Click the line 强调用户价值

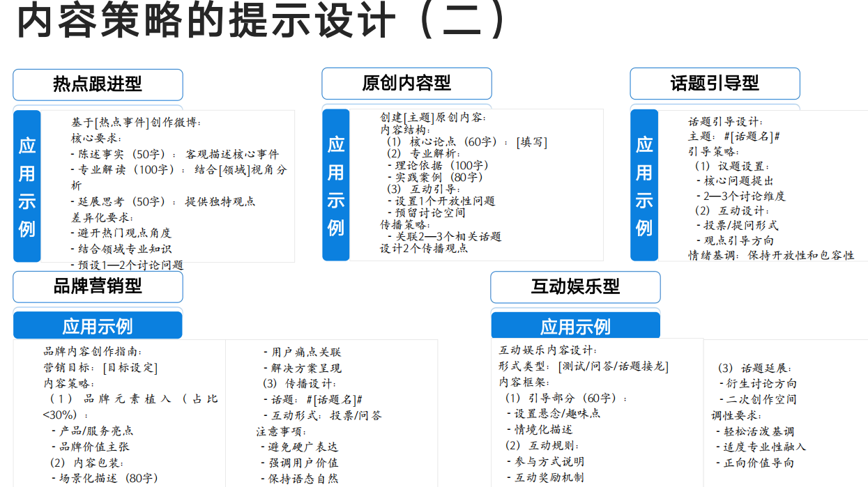(300, 463)
